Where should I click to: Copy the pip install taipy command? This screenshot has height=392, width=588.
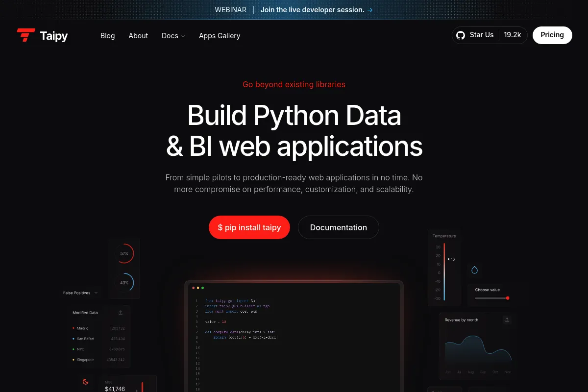tap(249, 227)
